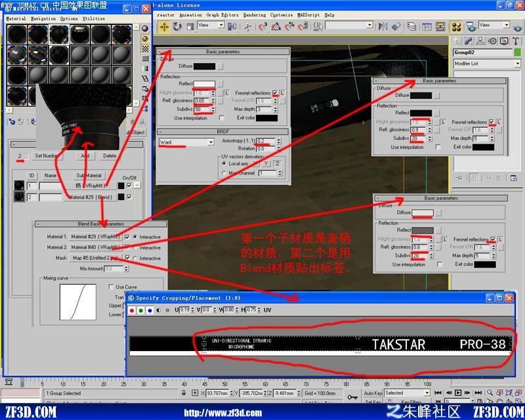Collapse the Basic parameters rollout above BRDF

[222, 52]
